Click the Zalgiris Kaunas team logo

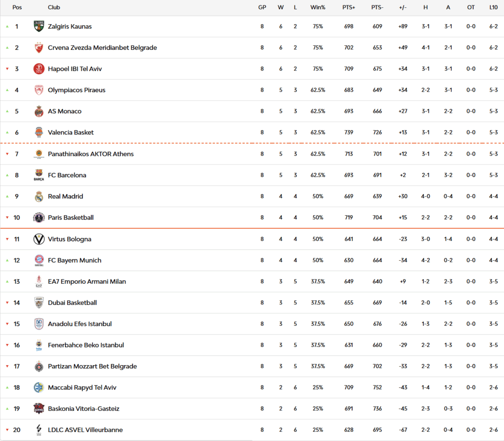pos(39,27)
